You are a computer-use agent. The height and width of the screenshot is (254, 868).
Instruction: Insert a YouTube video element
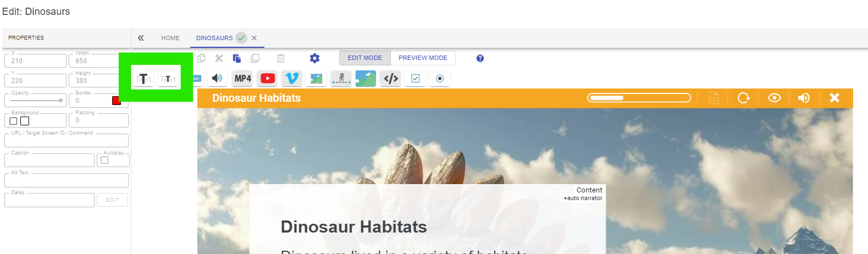(x=268, y=79)
